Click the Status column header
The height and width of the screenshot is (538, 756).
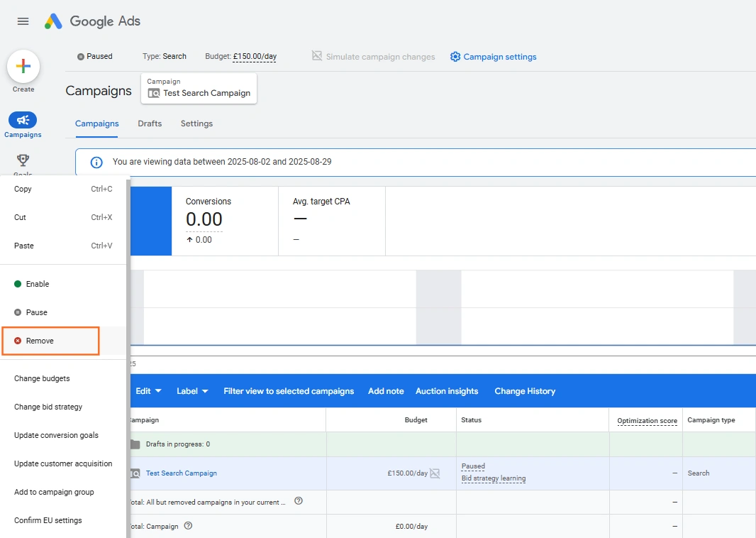pos(471,419)
